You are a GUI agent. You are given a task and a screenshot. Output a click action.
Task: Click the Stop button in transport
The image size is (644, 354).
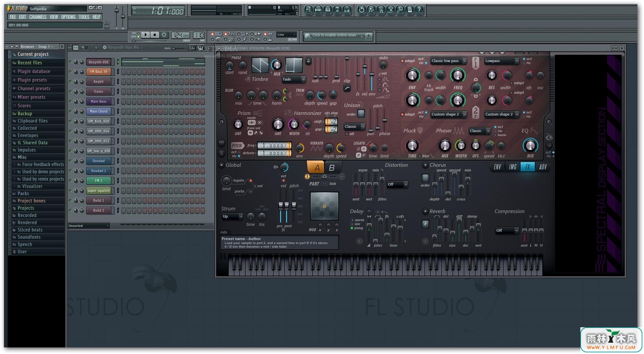(155, 35)
